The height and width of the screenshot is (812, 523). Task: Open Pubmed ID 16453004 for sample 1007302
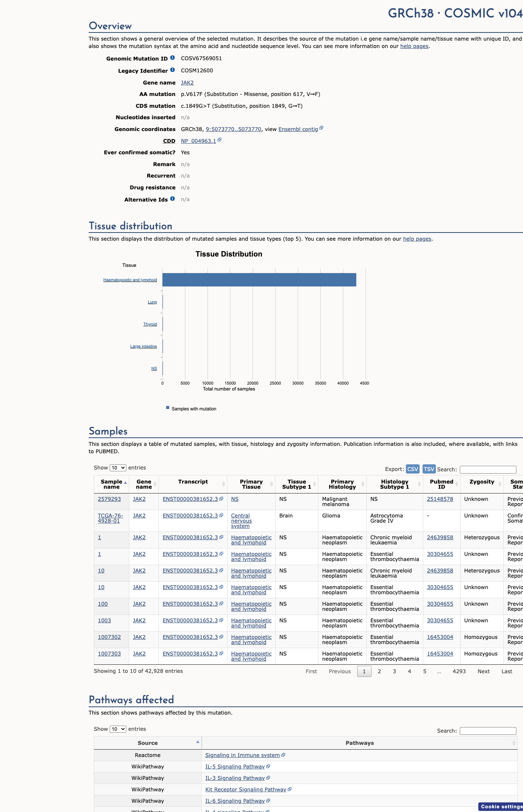tap(440, 637)
